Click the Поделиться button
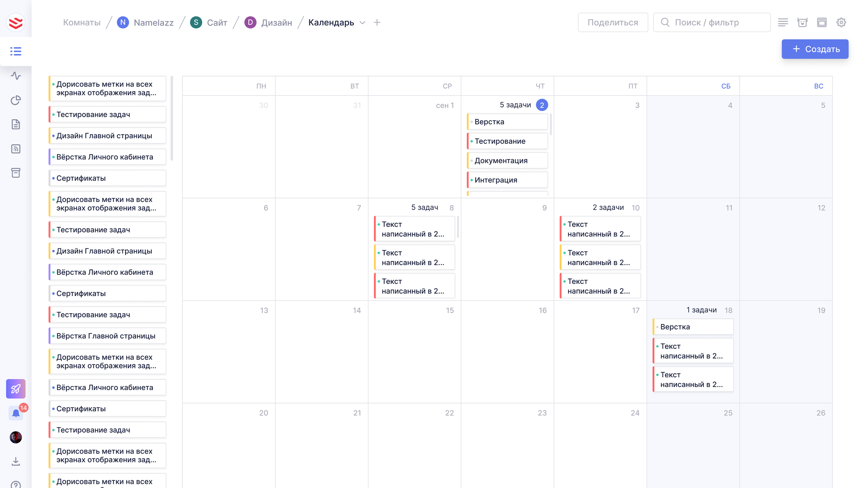This screenshot has height=488, width=868. (x=612, y=22)
